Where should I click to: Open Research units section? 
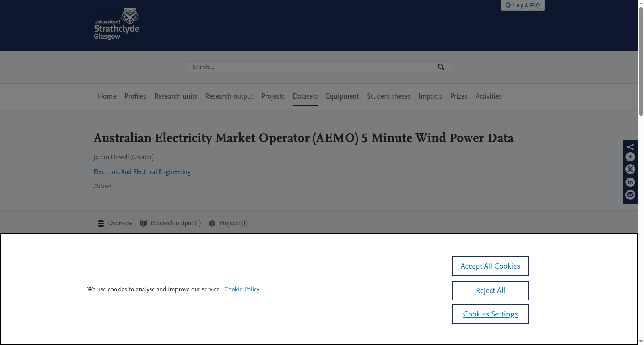coord(176,96)
